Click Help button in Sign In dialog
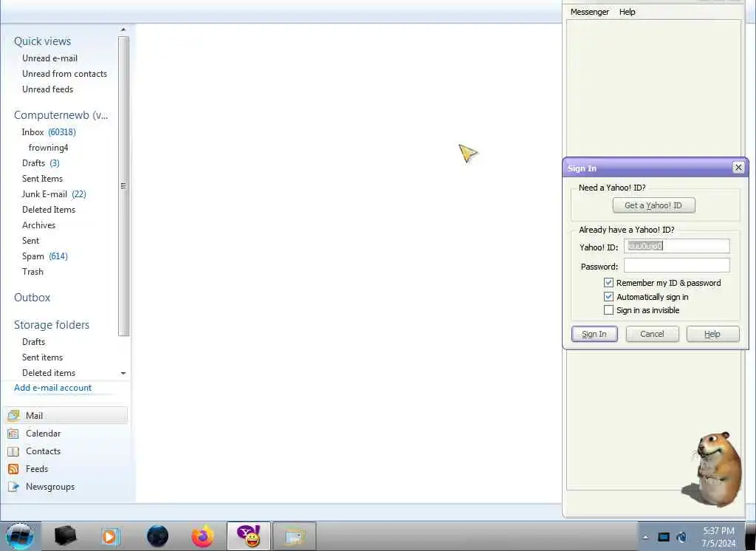756x551 pixels. pyautogui.click(x=712, y=334)
